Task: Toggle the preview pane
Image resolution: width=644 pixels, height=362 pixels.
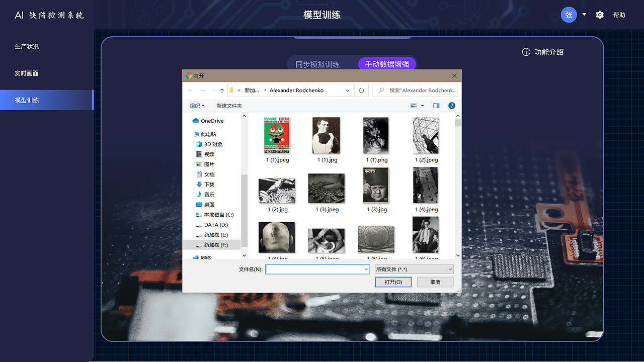Action: 436,106
